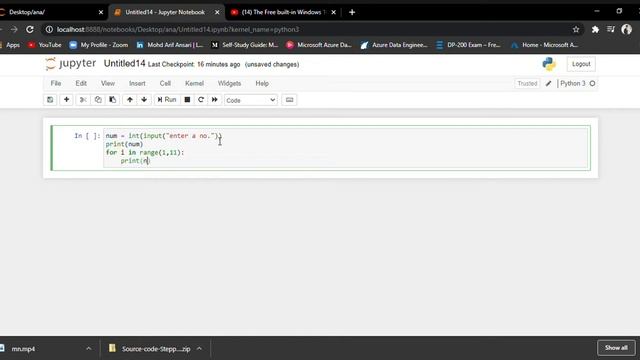Viewport: 640px width, 360px height.
Task: Run the current cell
Action: point(167,100)
